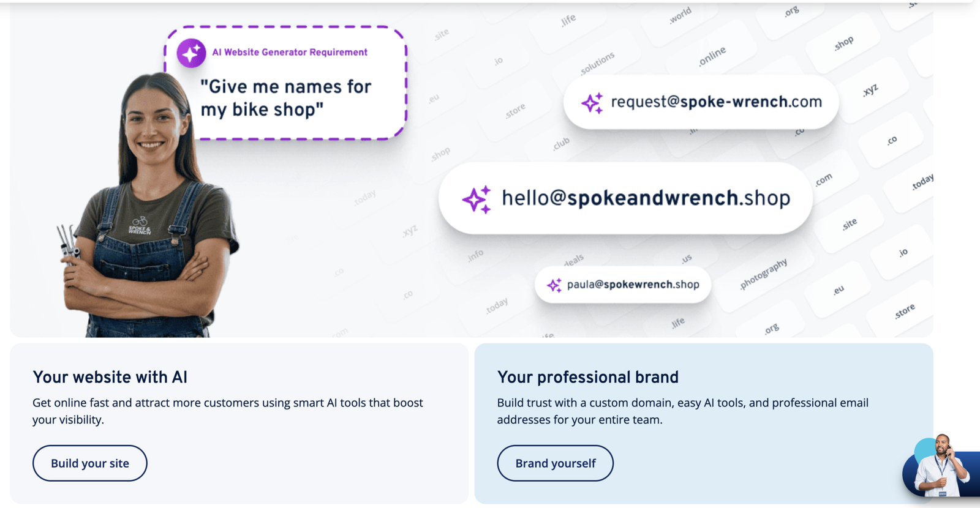This screenshot has height=508, width=980.
Task: Click the Your website with AI heading
Action: (x=110, y=377)
